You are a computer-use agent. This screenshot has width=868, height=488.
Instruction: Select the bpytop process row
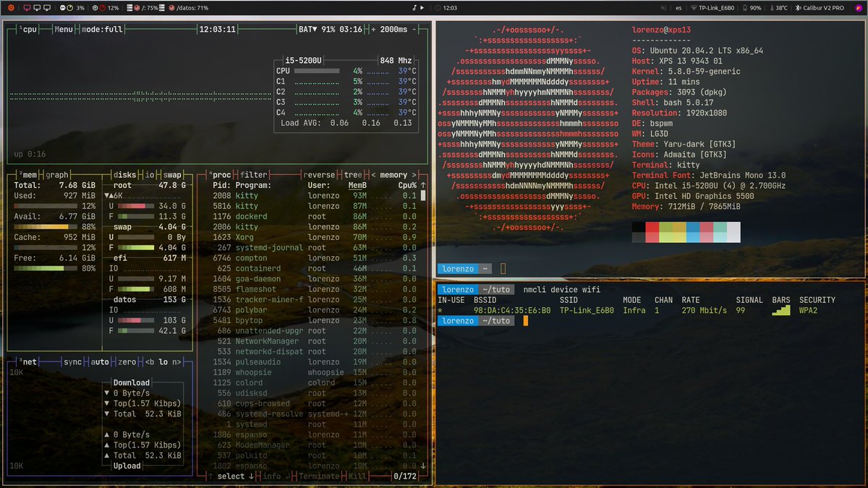point(315,320)
